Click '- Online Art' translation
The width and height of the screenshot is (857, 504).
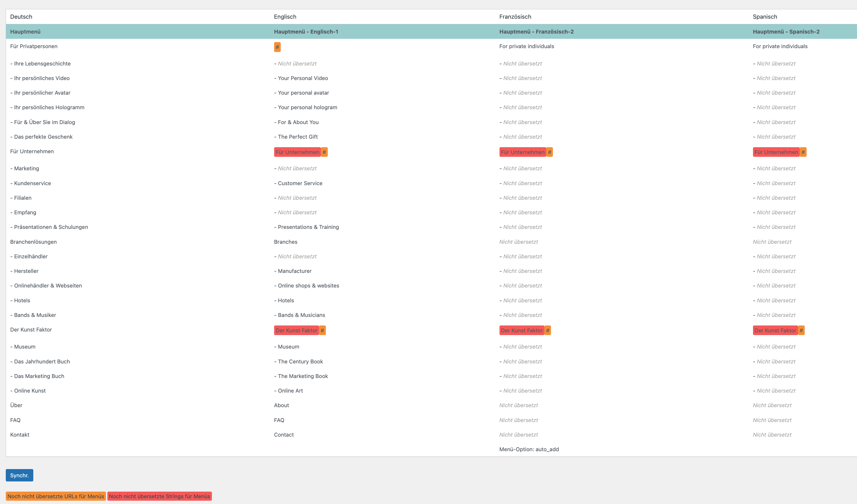(x=288, y=391)
